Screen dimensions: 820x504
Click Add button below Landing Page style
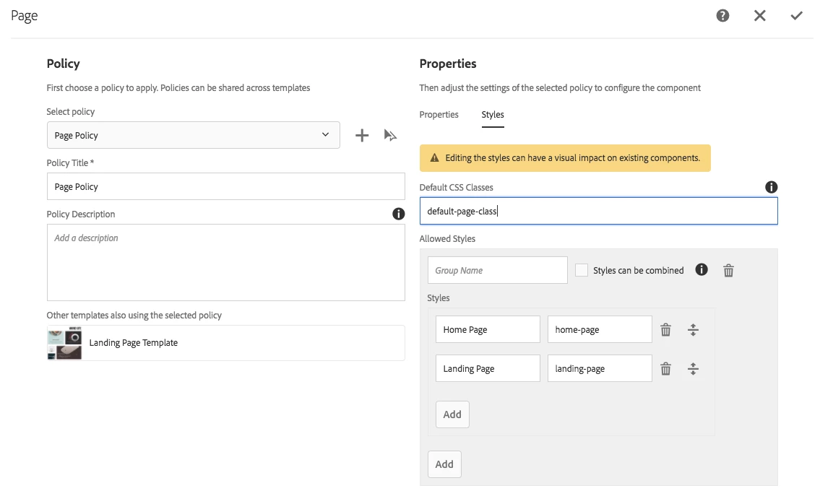[452, 414]
